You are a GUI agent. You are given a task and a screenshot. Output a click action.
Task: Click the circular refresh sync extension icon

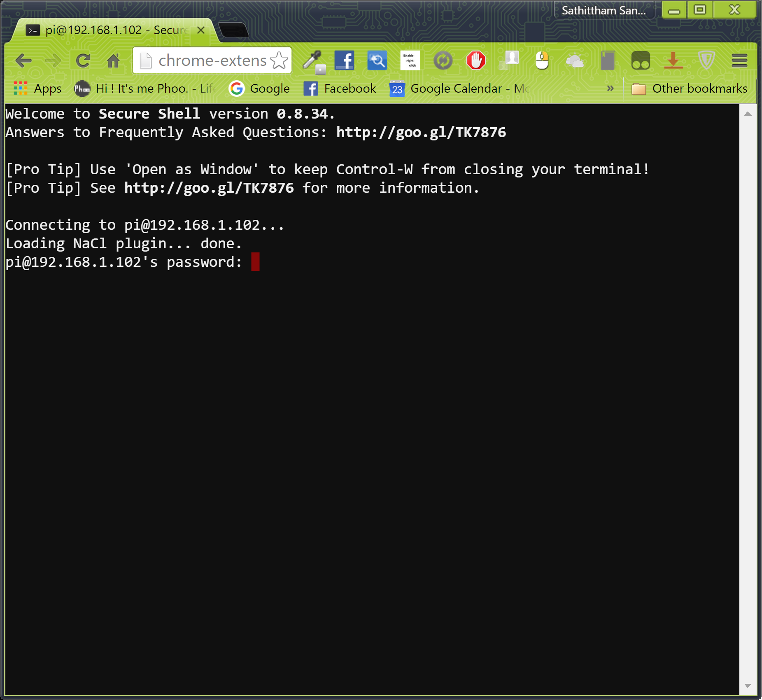(443, 60)
